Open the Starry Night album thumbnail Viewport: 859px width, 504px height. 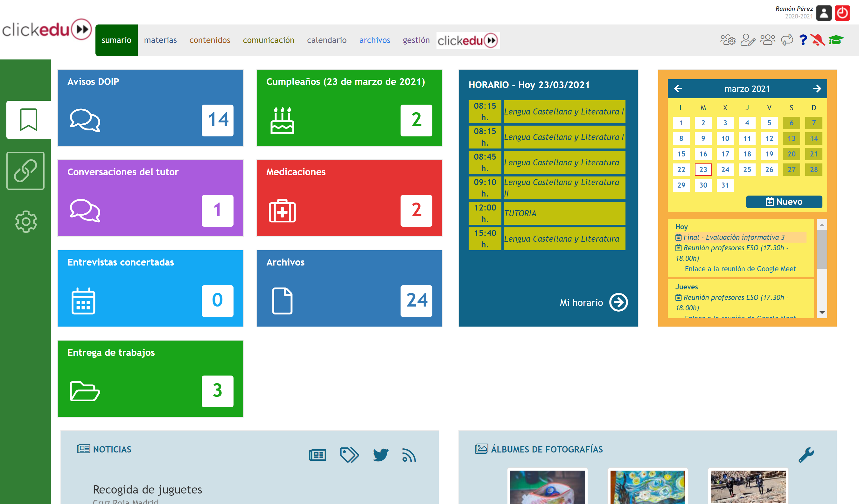click(647, 487)
